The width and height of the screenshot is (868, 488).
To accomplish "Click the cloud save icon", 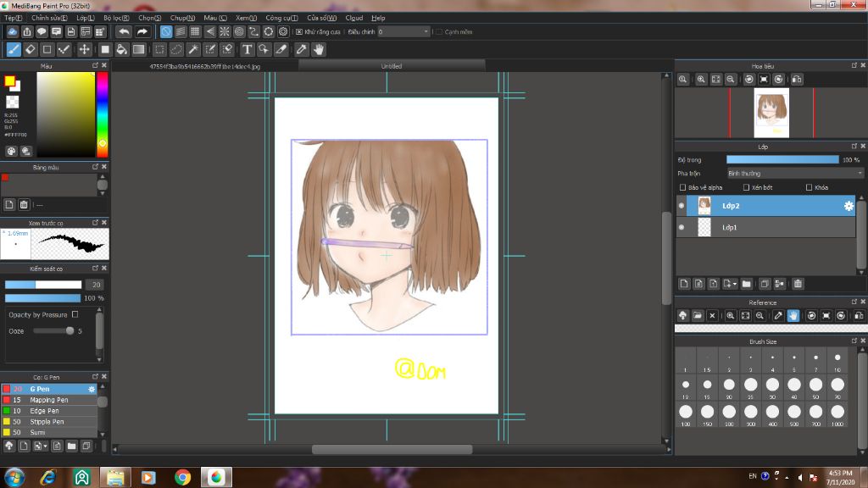I will [x=12, y=31].
